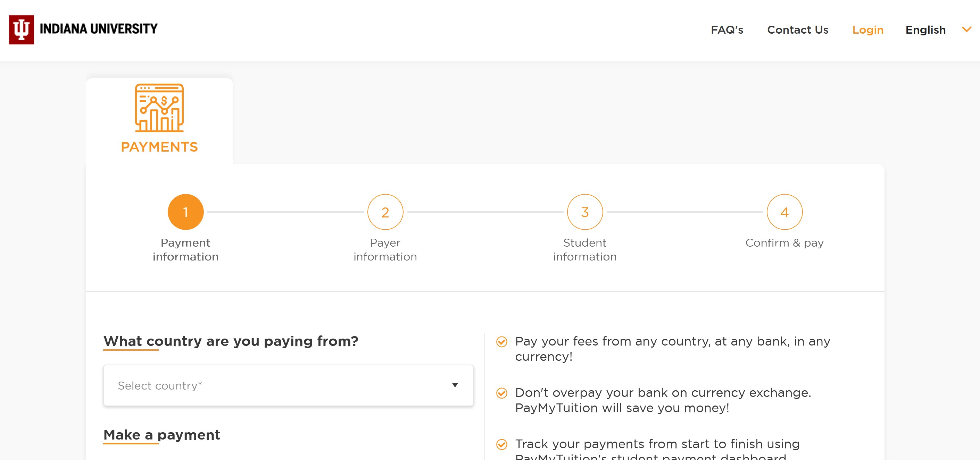Viewport: 980px width, 460px height.
Task: Open the FAQ's page
Action: [726, 30]
